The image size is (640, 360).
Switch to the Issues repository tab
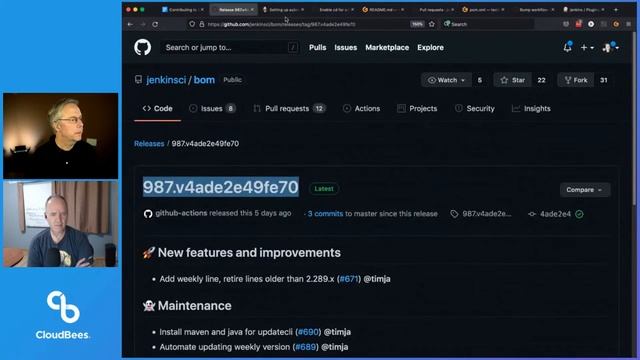[x=212, y=109]
